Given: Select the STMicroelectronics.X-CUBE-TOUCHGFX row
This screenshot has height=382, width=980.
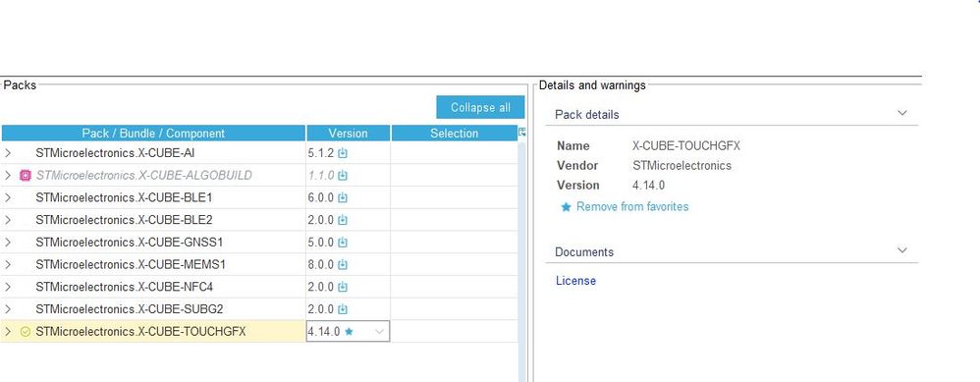Looking at the screenshot, I should [x=259, y=331].
